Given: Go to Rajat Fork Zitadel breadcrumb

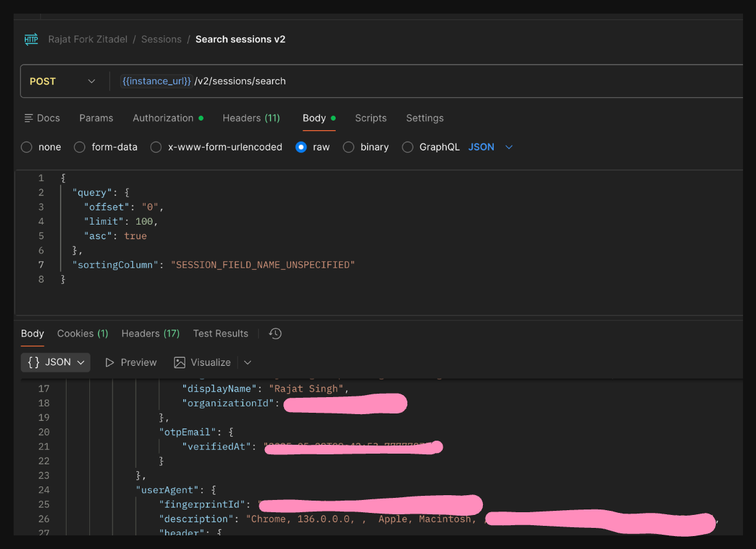Looking at the screenshot, I should point(88,40).
